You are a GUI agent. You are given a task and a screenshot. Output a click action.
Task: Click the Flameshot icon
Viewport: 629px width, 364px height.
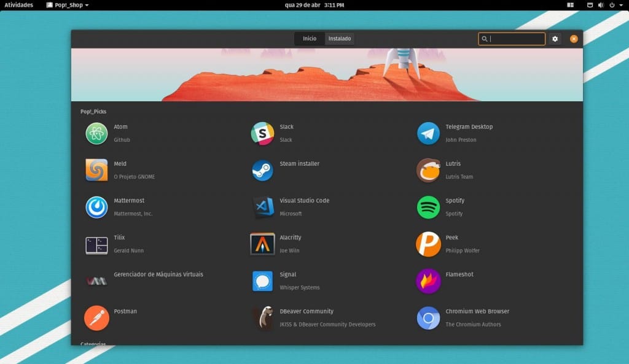[428, 281]
